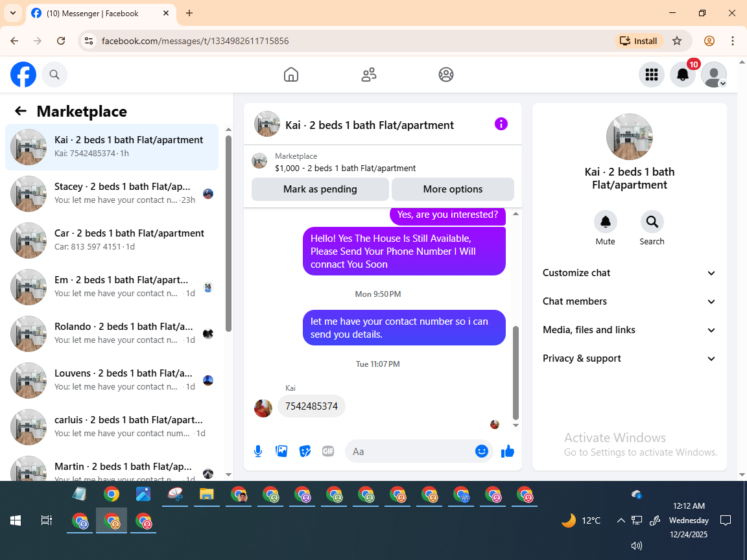Open the Friends icon in top navigation
The width and height of the screenshot is (747, 560).
coord(369,75)
